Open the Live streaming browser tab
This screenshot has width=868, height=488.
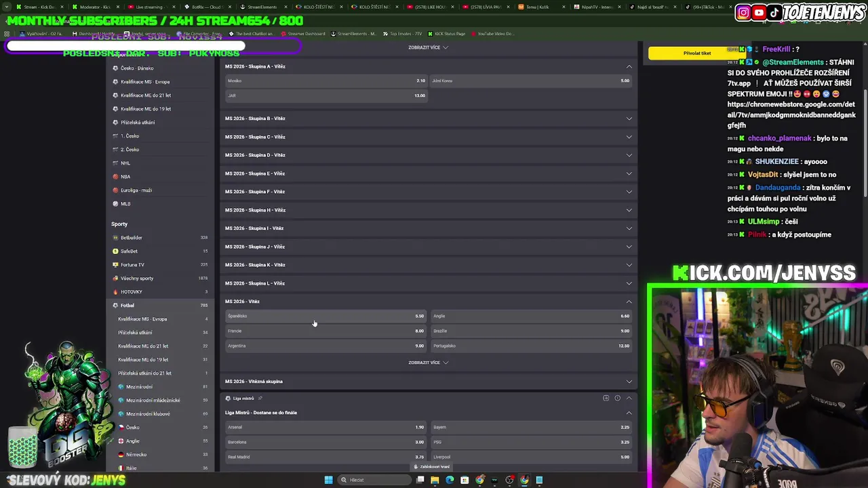pos(151,7)
